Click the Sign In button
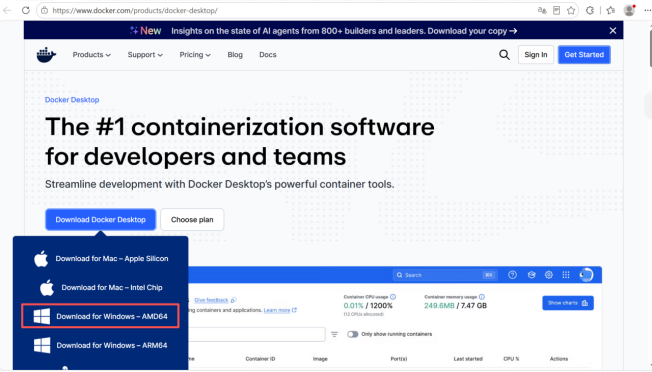The height and width of the screenshot is (372, 652). point(536,55)
